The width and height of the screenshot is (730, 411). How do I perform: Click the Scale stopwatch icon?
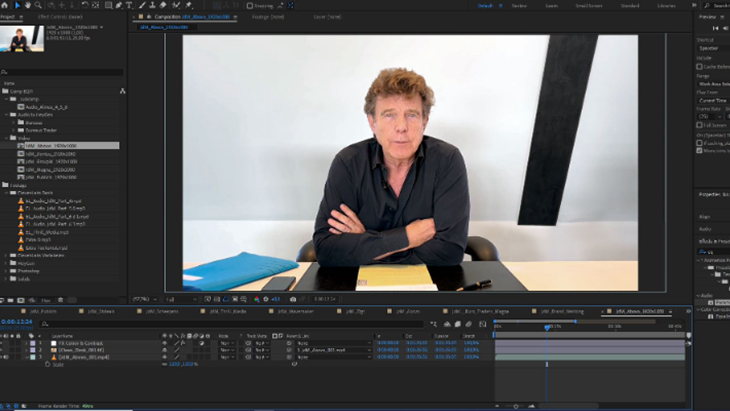[x=47, y=364]
